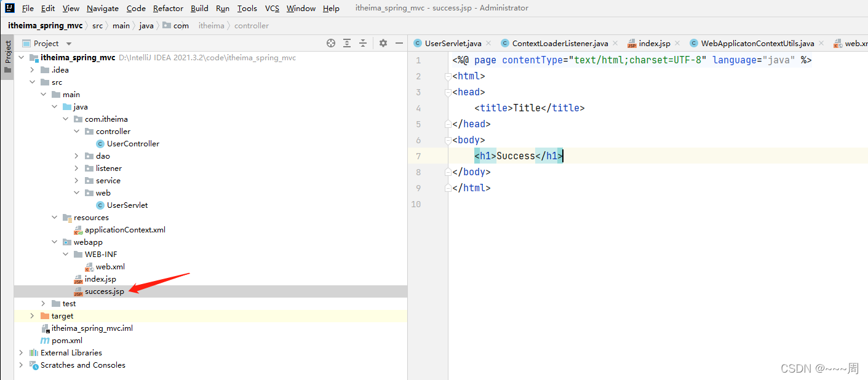Collapse the itheima_spring_mvc root node
The width and height of the screenshot is (868, 380).
pyautogui.click(x=22, y=58)
